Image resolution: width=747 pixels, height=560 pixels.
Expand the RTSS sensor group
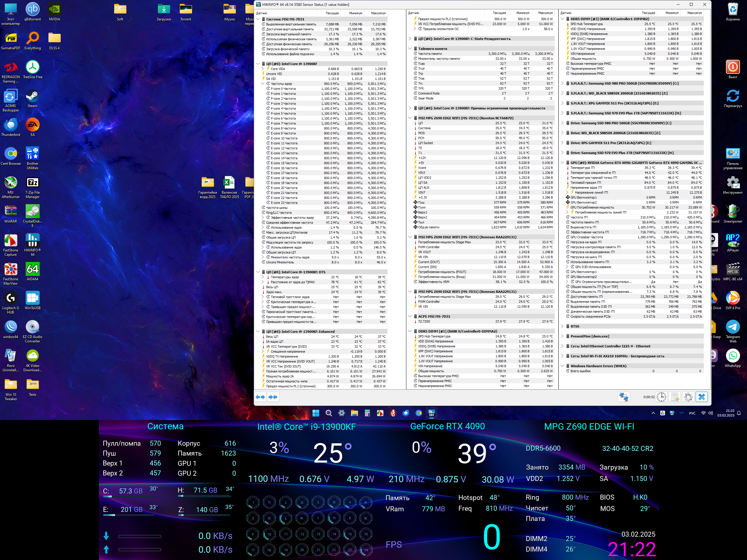click(562, 326)
